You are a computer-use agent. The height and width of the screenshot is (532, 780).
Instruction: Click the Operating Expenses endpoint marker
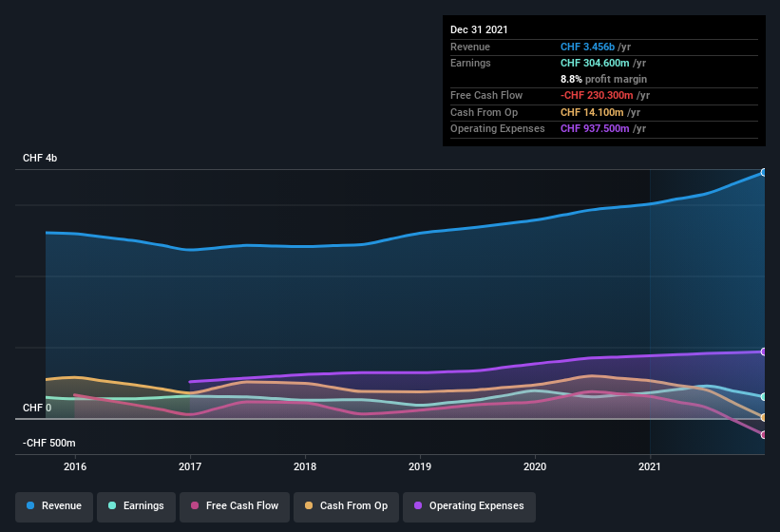pyautogui.click(x=764, y=352)
